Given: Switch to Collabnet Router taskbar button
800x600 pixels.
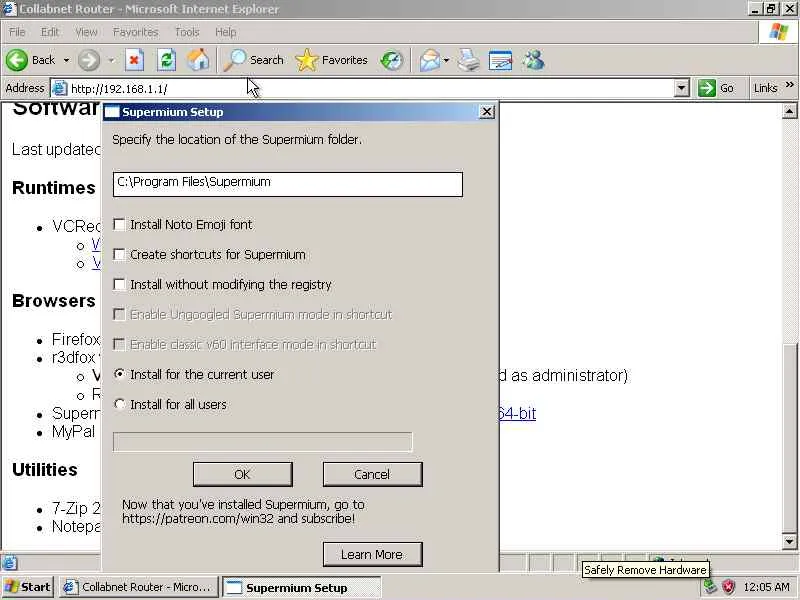Looking at the screenshot, I should [x=139, y=587].
